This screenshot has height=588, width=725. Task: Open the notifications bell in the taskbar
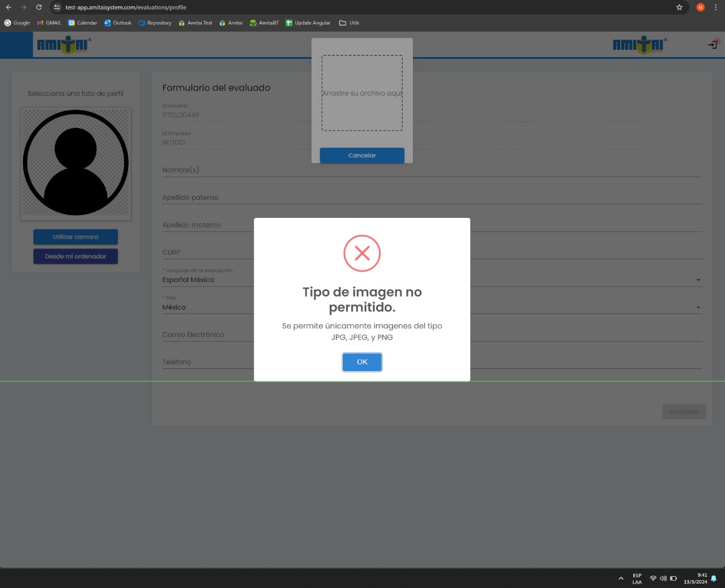[714, 578]
